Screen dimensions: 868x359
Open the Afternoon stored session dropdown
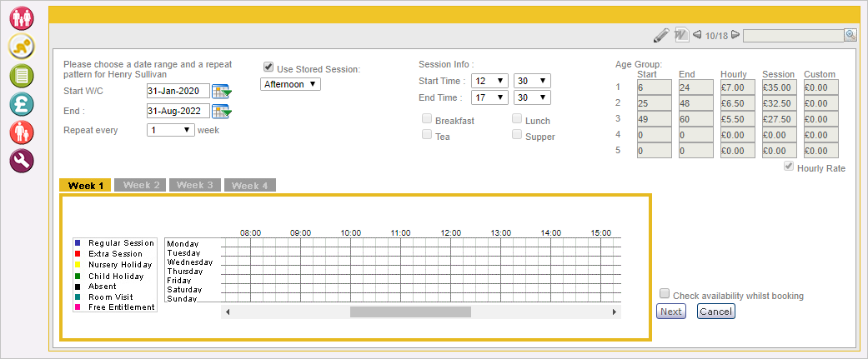click(290, 84)
